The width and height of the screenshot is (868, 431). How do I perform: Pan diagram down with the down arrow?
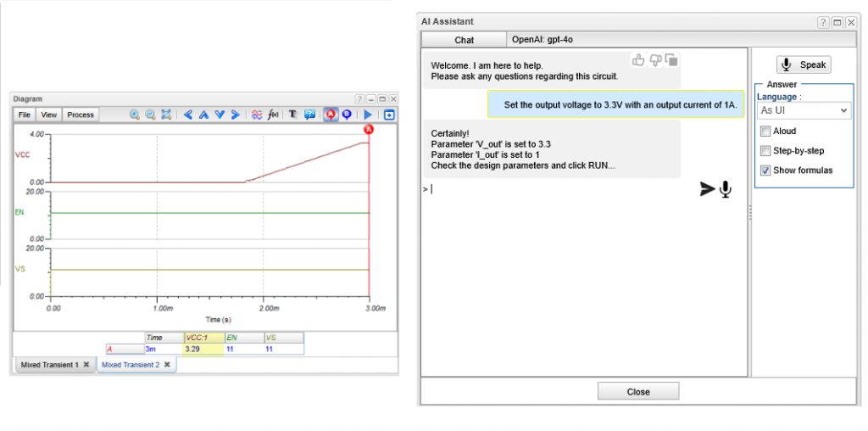tap(220, 115)
